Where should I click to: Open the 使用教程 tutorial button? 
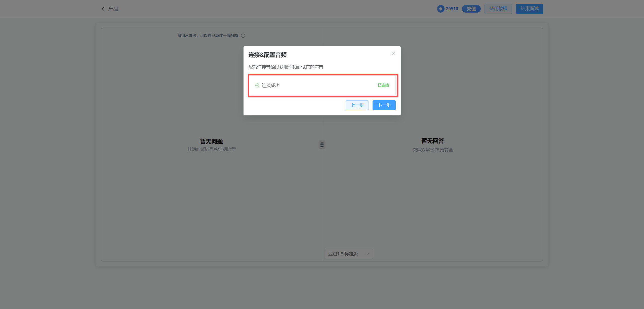click(498, 9)
